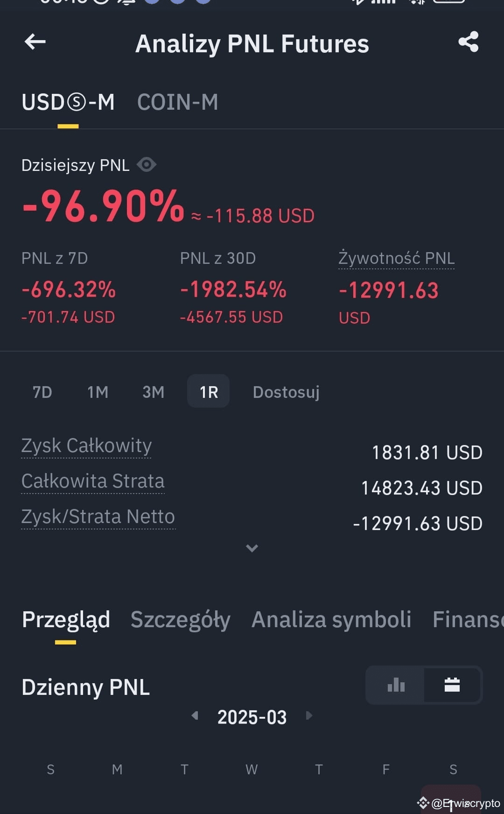Go to next month after 2025-03

[x=308, y=715]
